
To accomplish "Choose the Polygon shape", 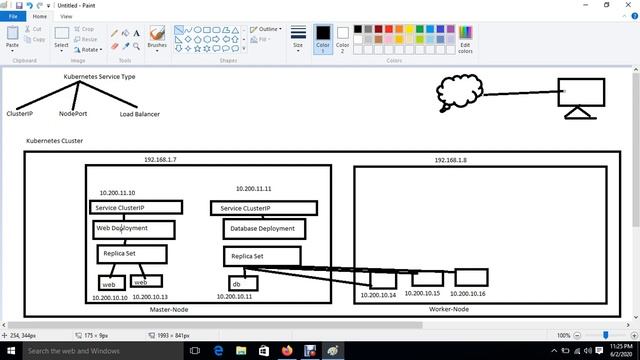I will point(226,30).
